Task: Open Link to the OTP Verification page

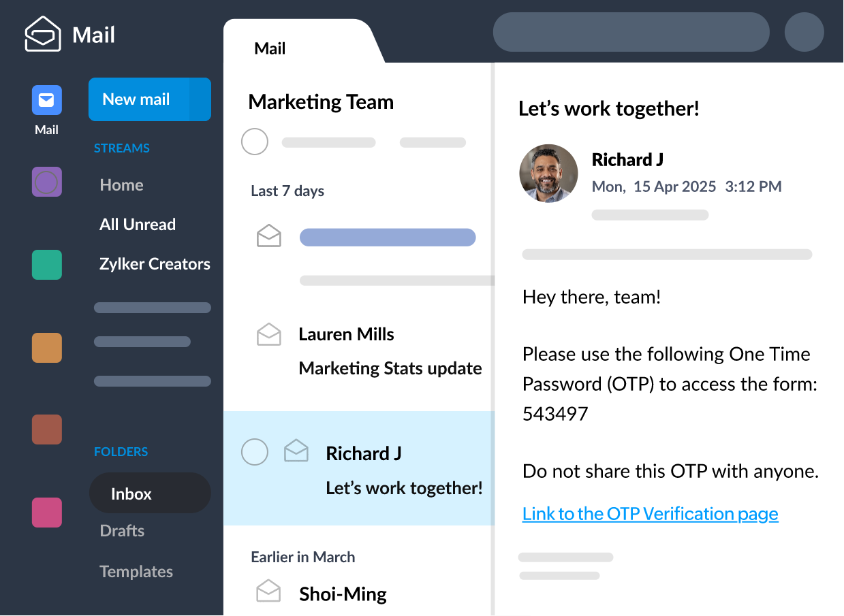Action: tap(650, 513)
